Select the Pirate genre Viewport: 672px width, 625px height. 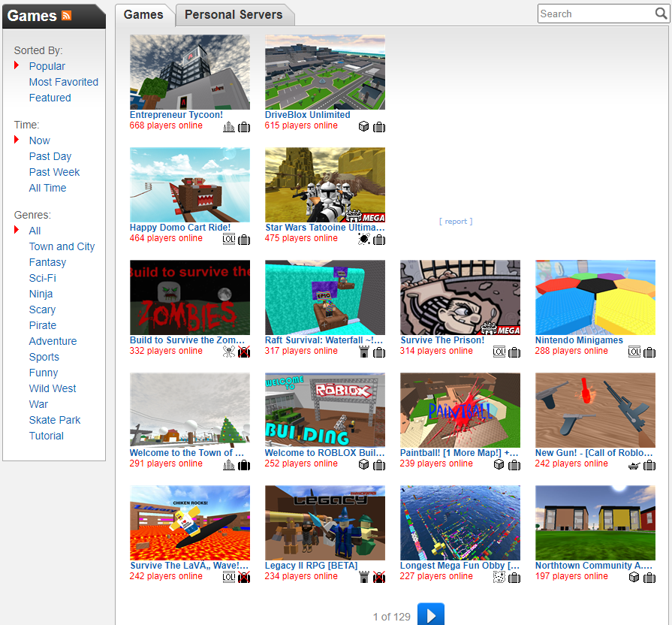43,325
